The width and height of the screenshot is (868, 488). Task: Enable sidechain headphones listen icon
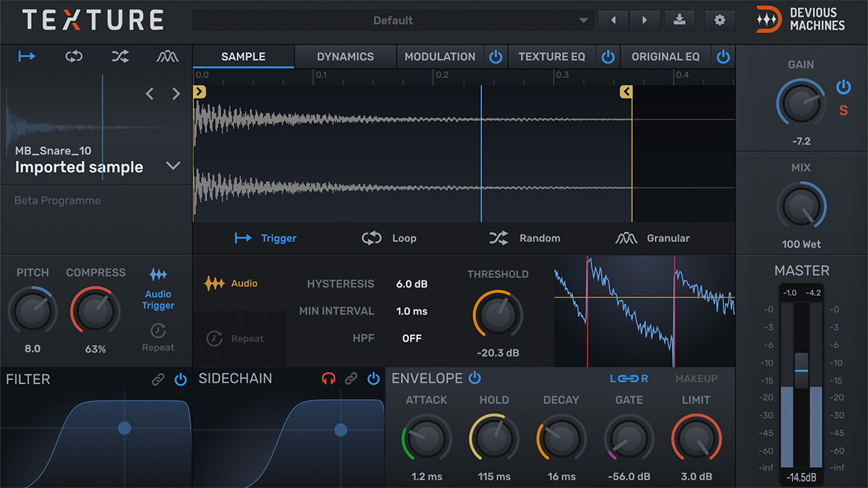pos(328,379)
